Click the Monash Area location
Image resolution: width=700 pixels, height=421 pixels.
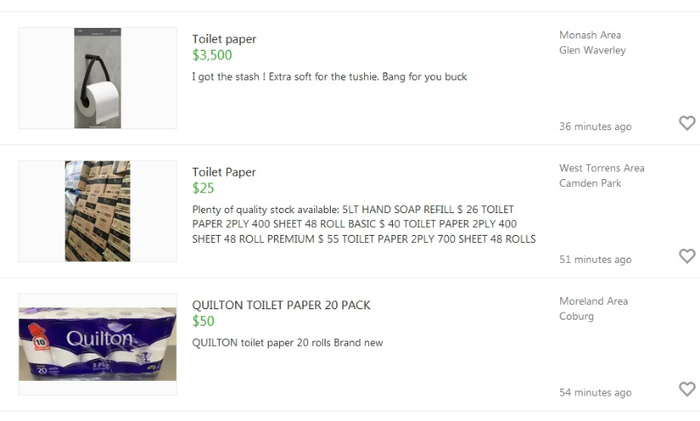coord(590,35)
